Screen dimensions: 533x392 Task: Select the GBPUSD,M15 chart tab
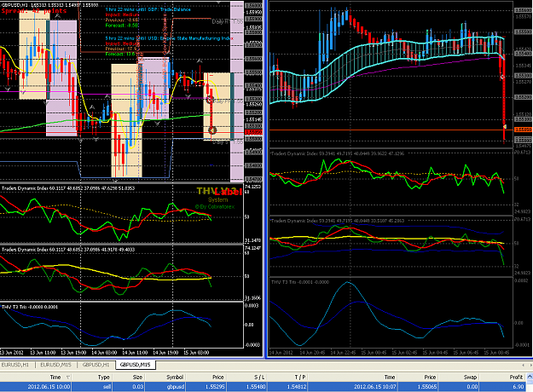click(x=136, y=365)
